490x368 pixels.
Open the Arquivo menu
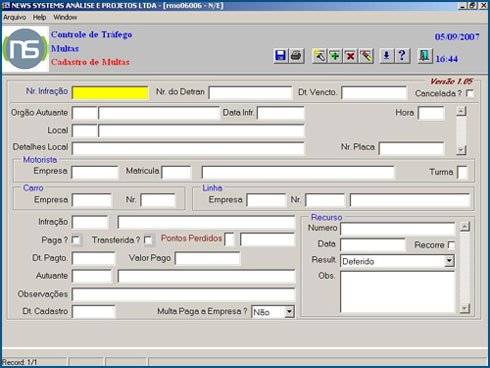pos(15,17)
